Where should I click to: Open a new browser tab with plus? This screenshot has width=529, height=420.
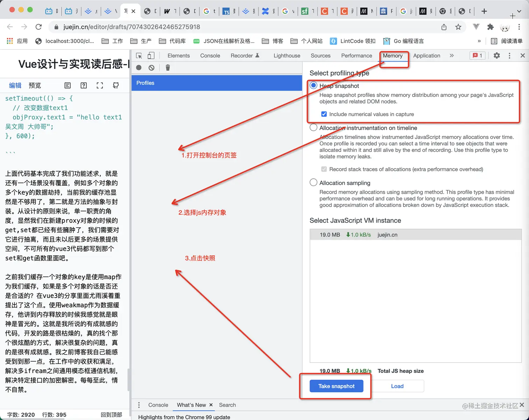tap(484, 11)
